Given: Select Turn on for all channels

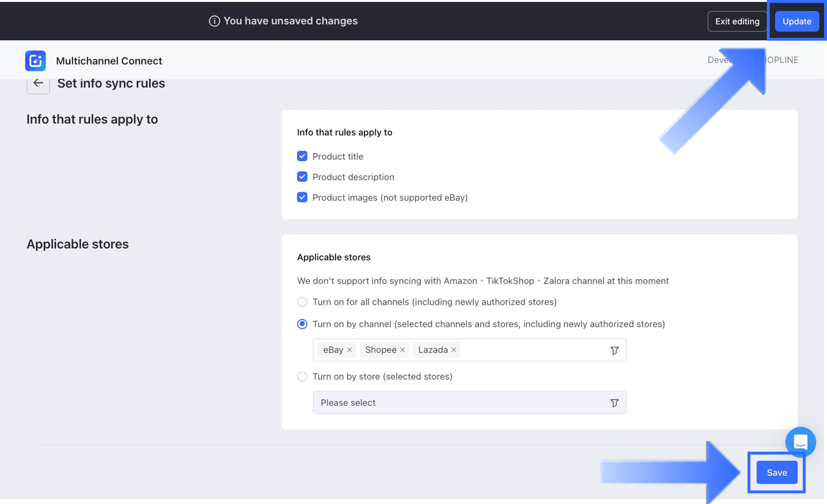Looking at the screenshot, I should pyautogui.click(x=302, y=302).
